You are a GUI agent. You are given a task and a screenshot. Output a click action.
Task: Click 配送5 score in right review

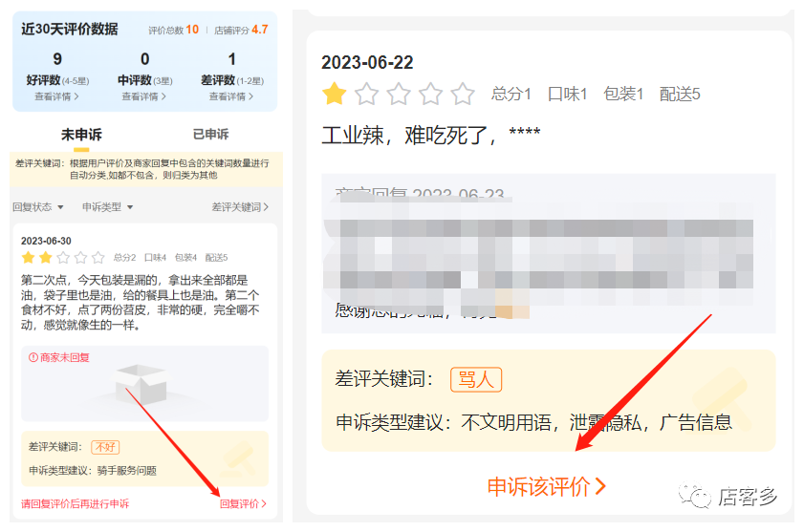pyautogui.click(x=680, y=94)
